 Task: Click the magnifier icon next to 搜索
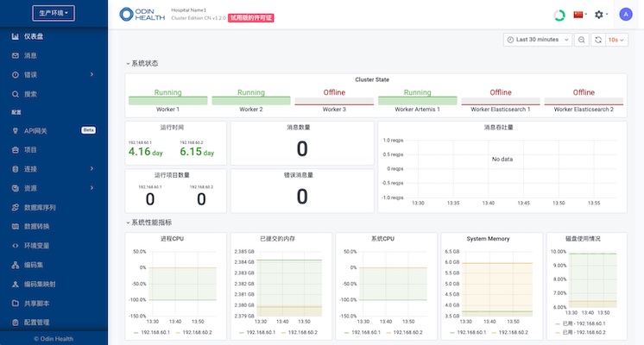pos(16,94)
